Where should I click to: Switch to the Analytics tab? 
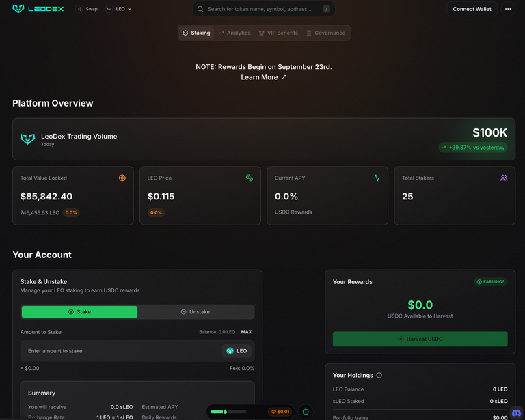[x=234, y=33]
